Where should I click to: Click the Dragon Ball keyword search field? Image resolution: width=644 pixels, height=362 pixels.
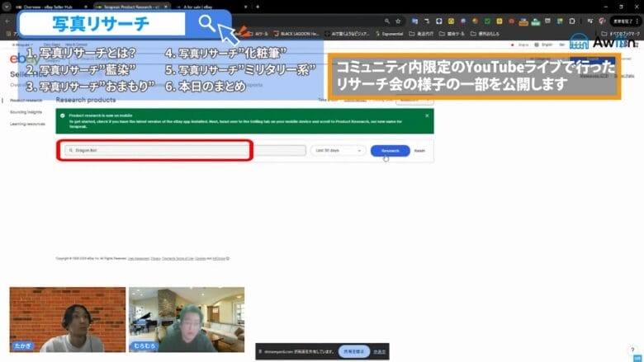pyautogui.click(x=185, y=150)
